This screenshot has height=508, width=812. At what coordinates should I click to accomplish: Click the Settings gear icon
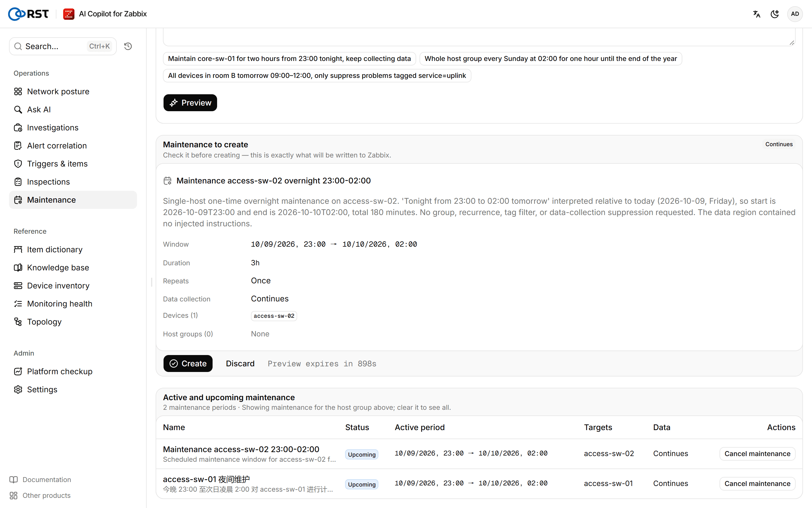tap(18, 389)
